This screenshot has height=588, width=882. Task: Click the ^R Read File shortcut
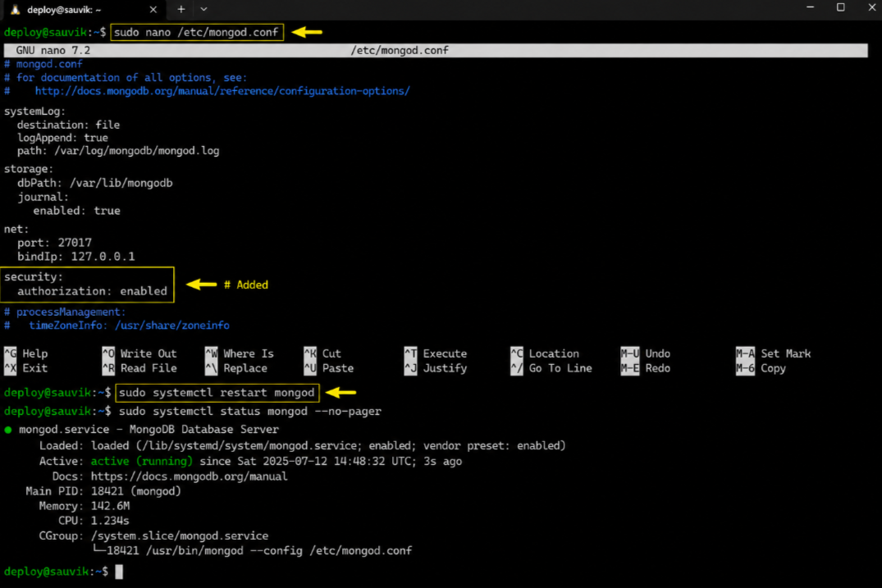click(x=139, y=368)
